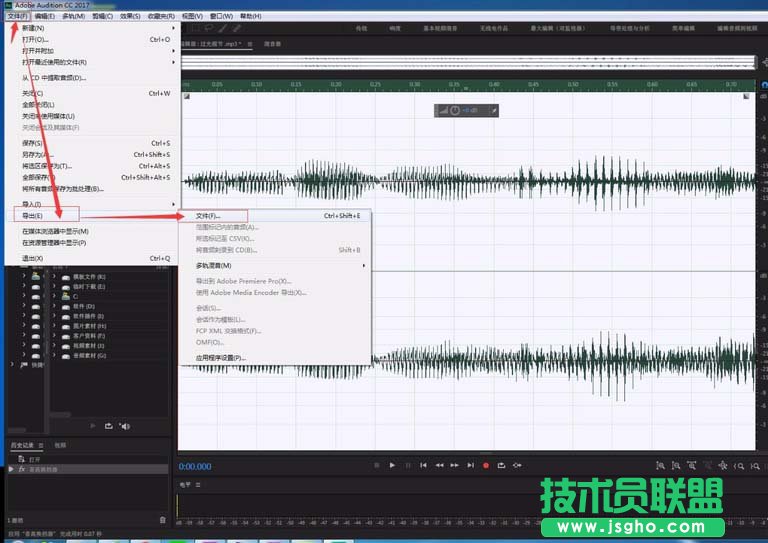Open the 编辑(E) menu

tap(45, 16)
